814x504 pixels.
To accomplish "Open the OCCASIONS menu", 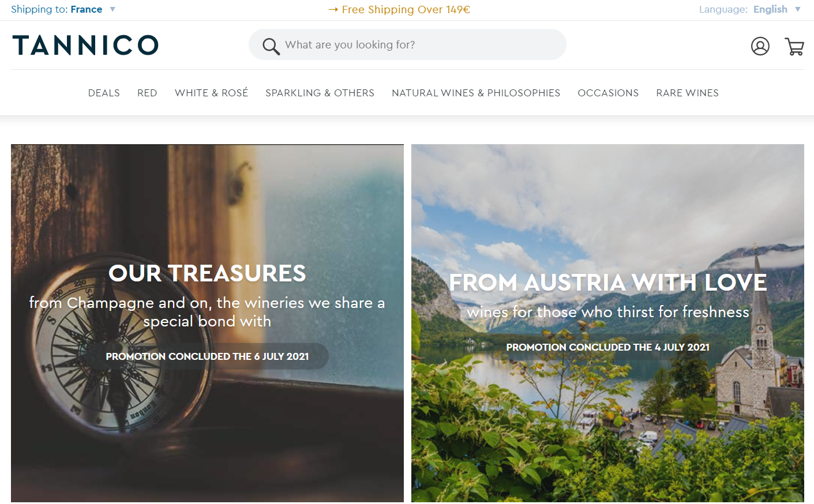I will 608,93.
